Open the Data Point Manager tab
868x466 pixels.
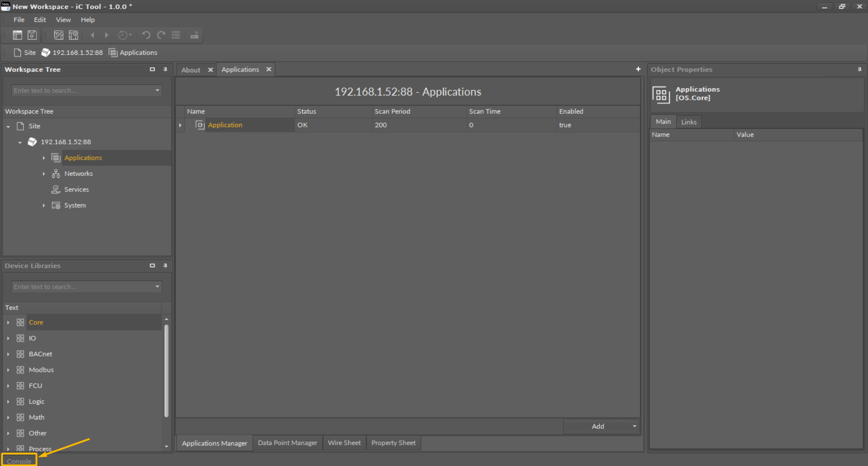click(287, 442)
